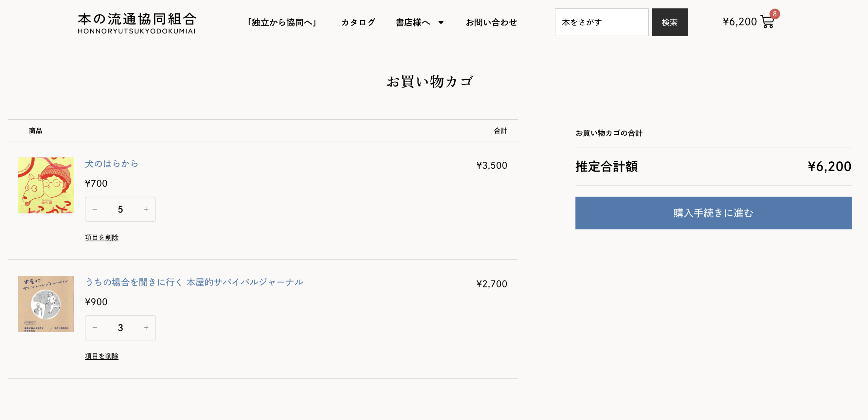Open the shopping cart icon in header
This screenshot has height=420, width=868.
click(x=767, y=22)
